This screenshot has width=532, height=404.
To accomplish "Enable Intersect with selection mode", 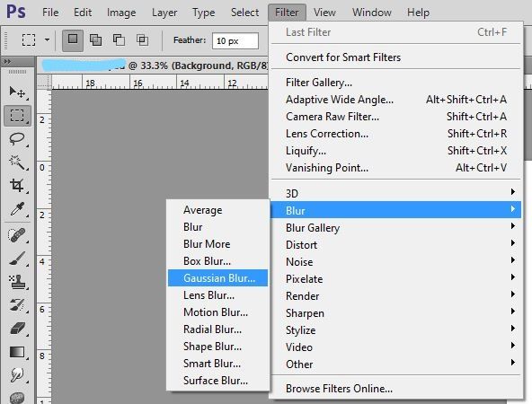I will tap(142, 40).
